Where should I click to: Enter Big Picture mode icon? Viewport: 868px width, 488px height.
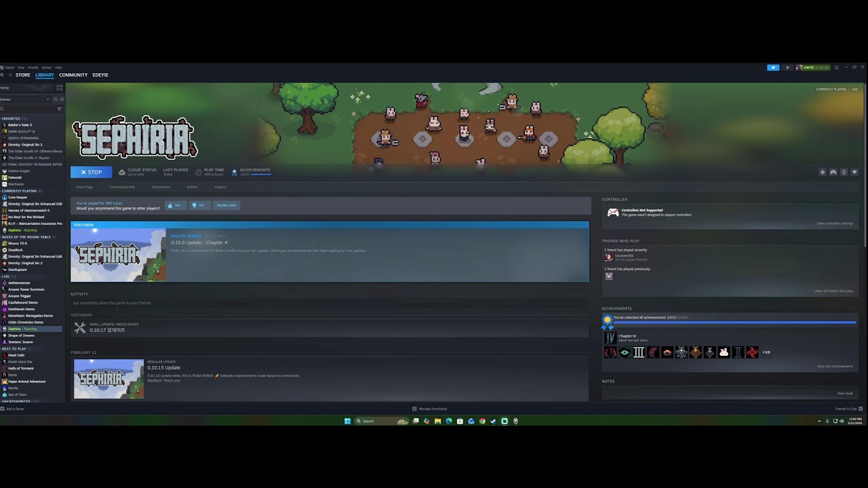(836, 68)
